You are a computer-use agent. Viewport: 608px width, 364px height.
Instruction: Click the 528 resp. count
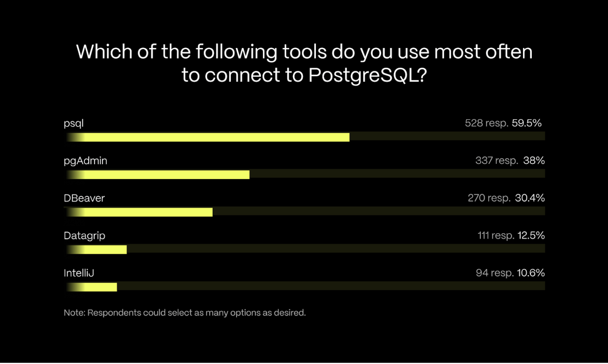[486, 123]
